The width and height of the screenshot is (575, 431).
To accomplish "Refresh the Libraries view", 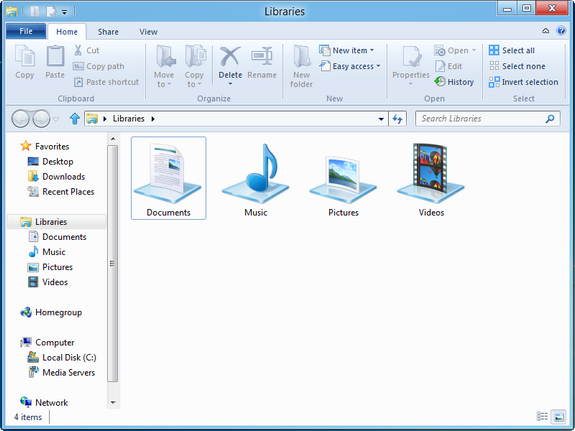I will 398,118.
